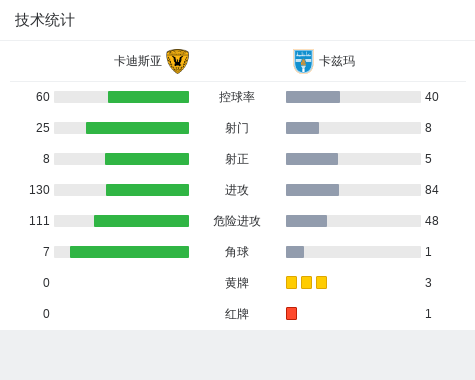The width and height of the screenshot is (475, 380).
Task: Select the 技术统计 section heading
Action: click(x=45, y=20)
